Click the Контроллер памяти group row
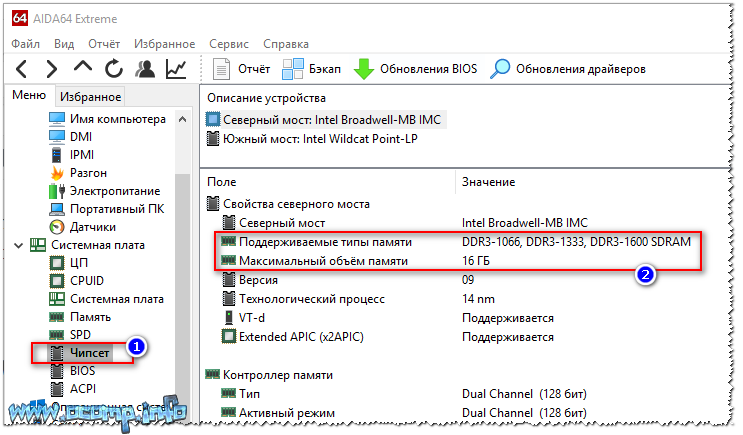The image size is (743, 435). click(x=269, y=375)
